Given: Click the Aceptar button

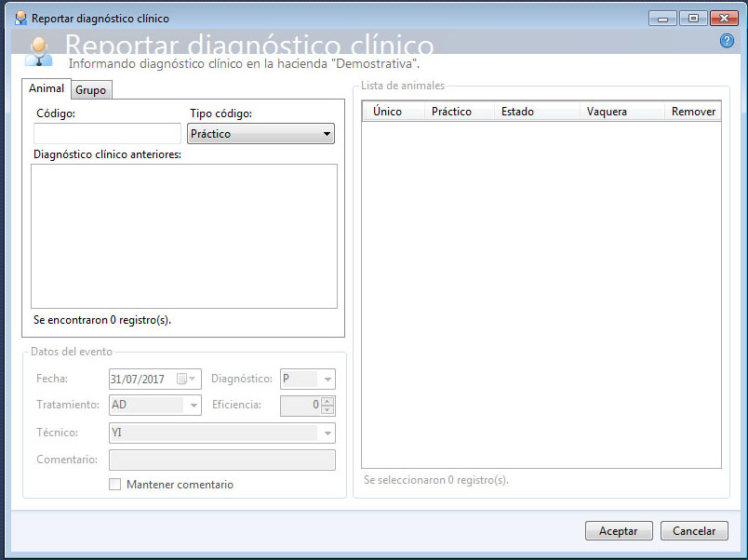Looking at the screenshot, I should click(619, 531).
